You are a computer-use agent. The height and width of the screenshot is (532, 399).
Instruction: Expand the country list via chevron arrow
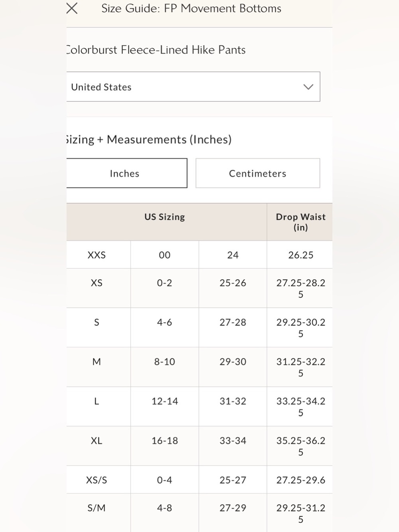(308, 87)
